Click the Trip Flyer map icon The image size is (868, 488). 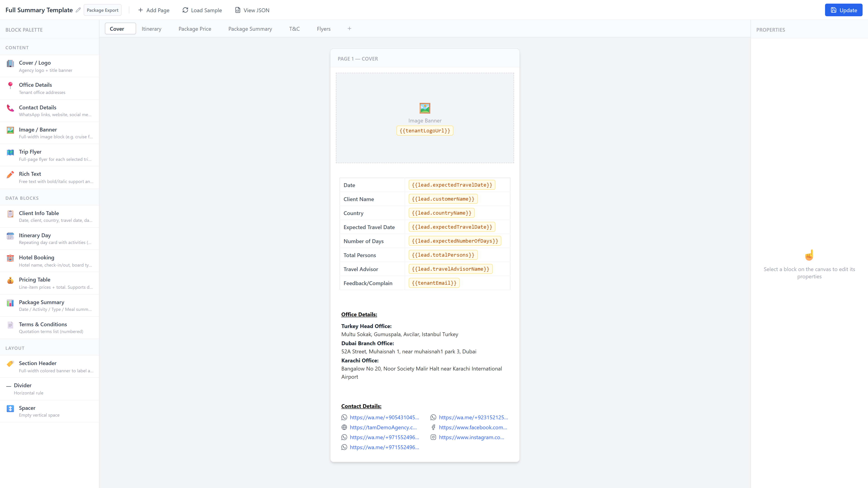click(x=10, y=152)
